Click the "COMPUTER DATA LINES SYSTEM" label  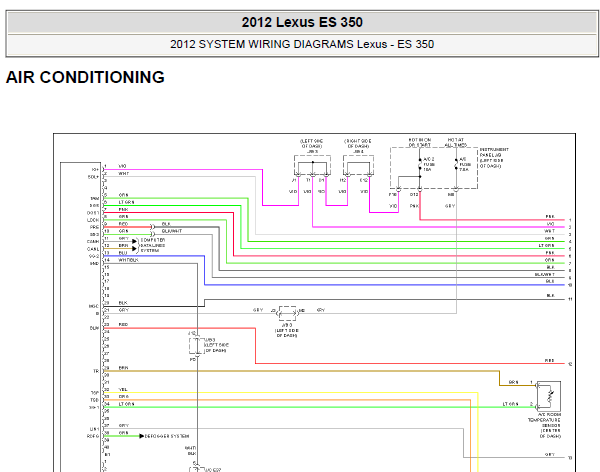(x=153, y=245)
